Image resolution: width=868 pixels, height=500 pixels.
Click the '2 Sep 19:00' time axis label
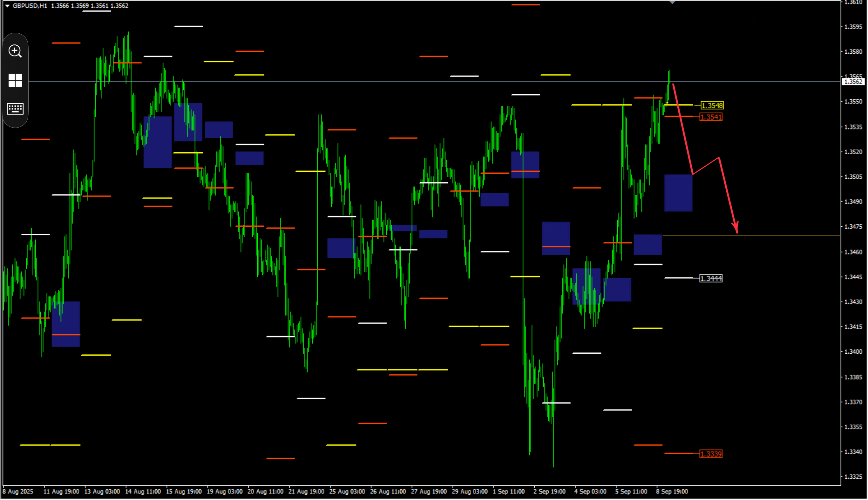pos(549,491)
